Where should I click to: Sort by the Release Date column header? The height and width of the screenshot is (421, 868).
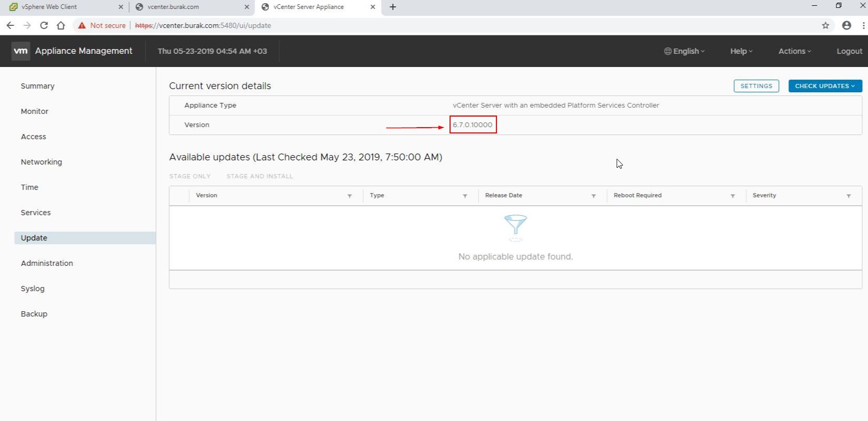point(503,195)
